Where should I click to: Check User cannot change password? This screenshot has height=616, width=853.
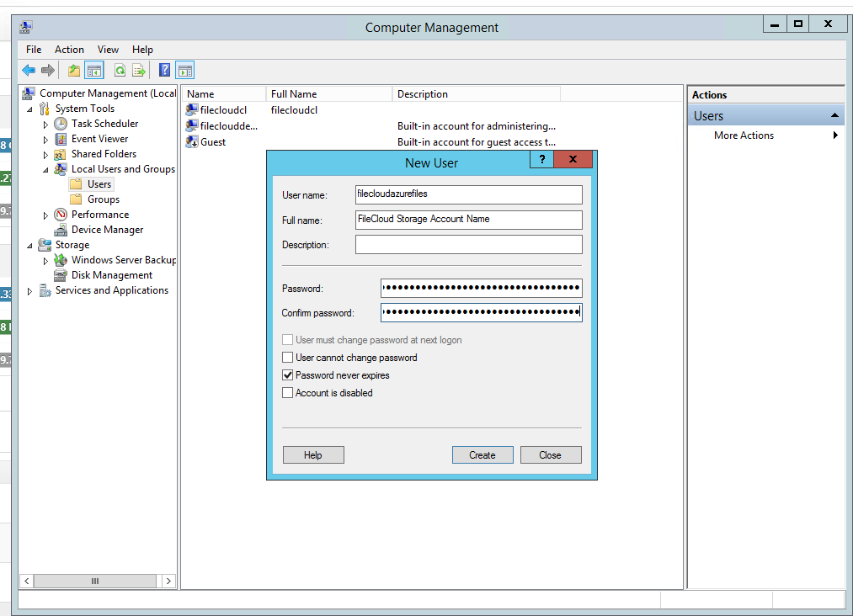coord(287,357)
